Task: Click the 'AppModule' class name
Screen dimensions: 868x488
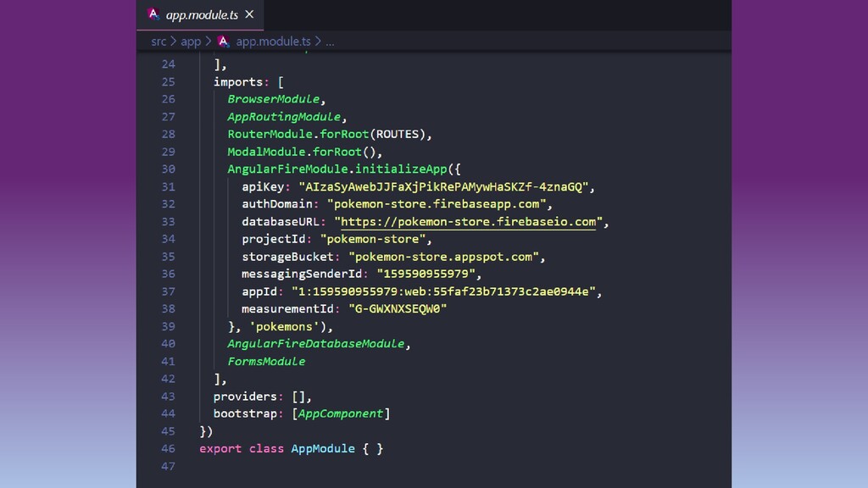Action: [323, 449]
